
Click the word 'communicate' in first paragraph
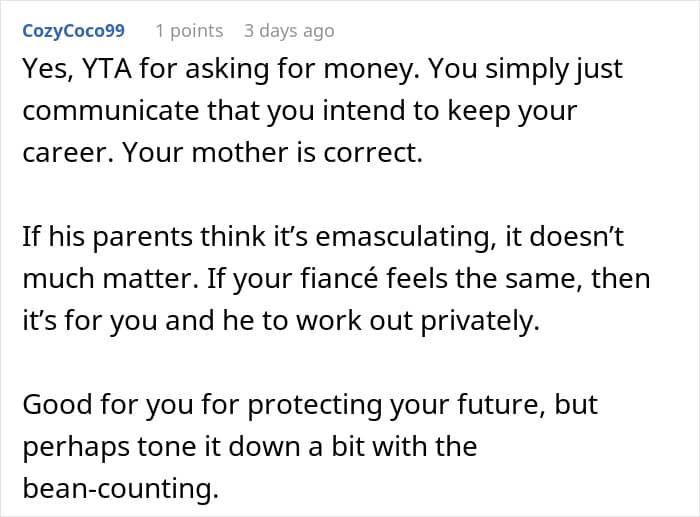[110, 111]
